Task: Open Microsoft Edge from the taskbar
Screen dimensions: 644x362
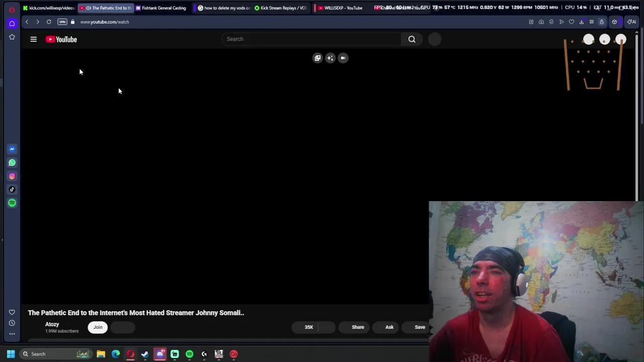Action: point(116,354)
